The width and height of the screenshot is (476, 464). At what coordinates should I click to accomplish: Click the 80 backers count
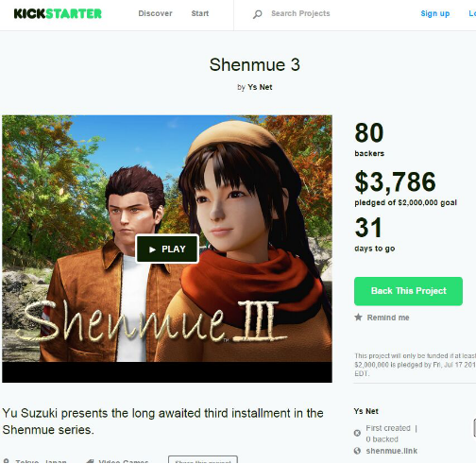369,139
